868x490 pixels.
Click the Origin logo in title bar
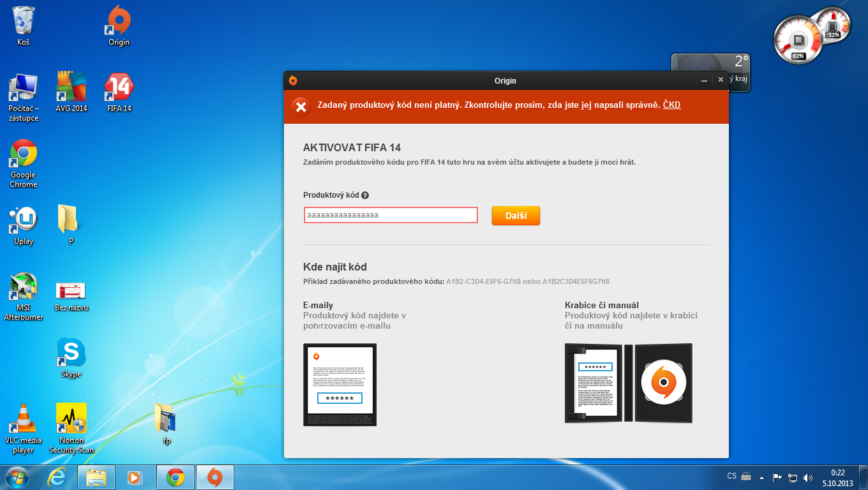click(293, 80)
